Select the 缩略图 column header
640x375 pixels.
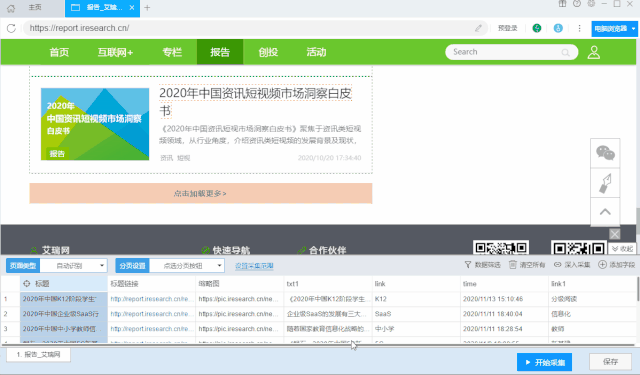click(240, 284)
